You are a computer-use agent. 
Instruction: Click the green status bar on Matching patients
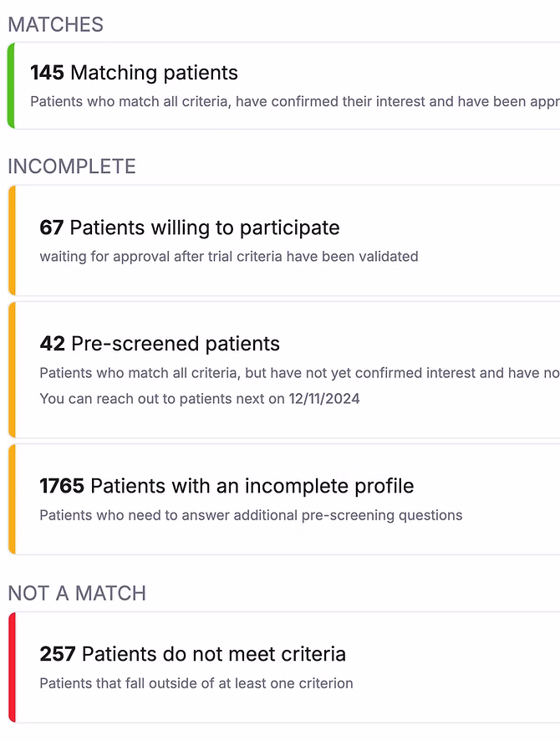pos(11,85)
